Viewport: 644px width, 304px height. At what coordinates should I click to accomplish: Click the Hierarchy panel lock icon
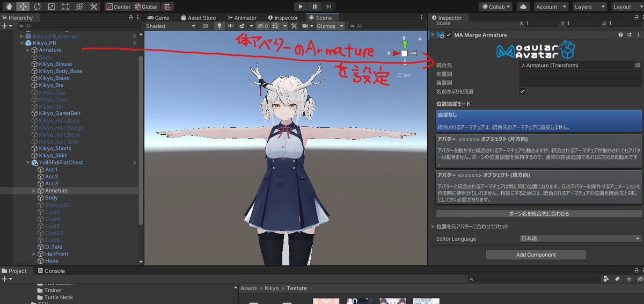point(131,18)
